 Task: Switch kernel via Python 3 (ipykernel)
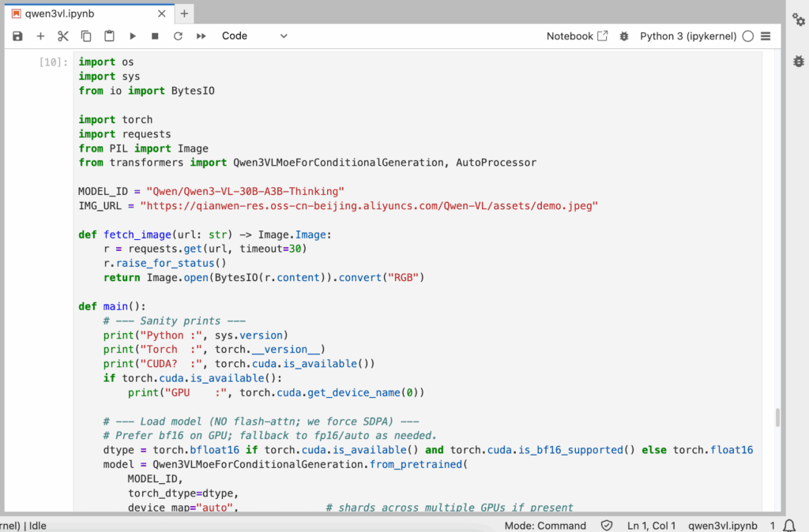point(687,36)
